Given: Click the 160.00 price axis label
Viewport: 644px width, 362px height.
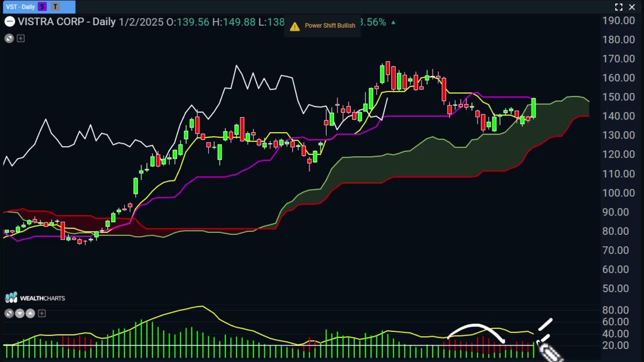Looking at the screenshot, I should (x=619, y=78).
